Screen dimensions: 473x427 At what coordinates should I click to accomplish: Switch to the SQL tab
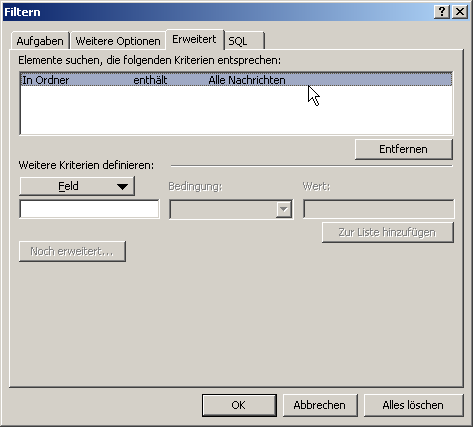click(x=244, y=41)
